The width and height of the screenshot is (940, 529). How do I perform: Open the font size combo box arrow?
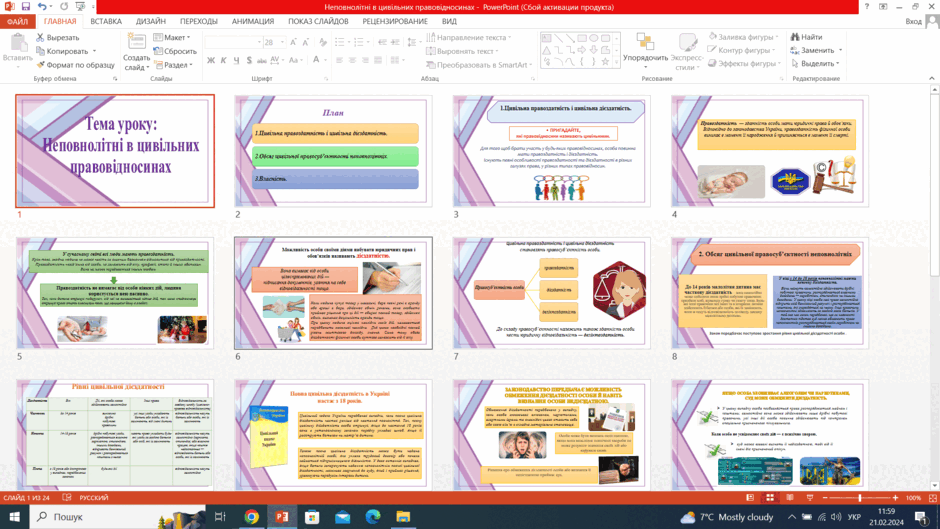[x=282, y=42]
